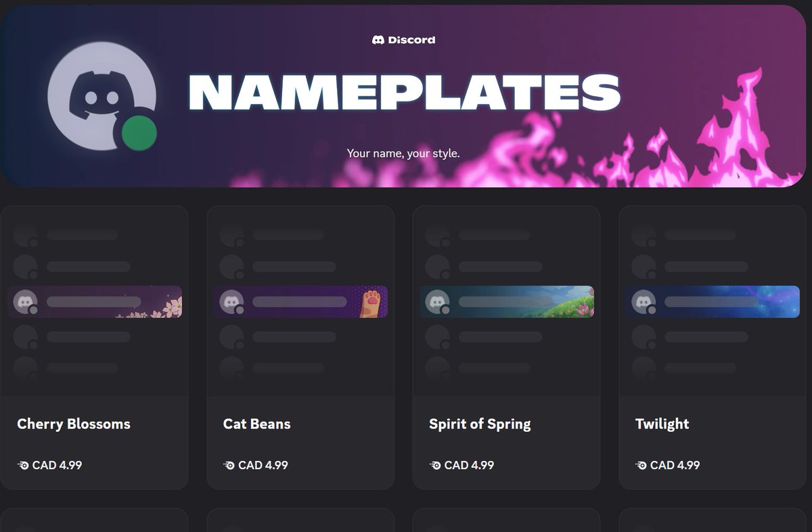Click the NAMEPLATES banner heading
812x532 pixels.
pos(405,92)
